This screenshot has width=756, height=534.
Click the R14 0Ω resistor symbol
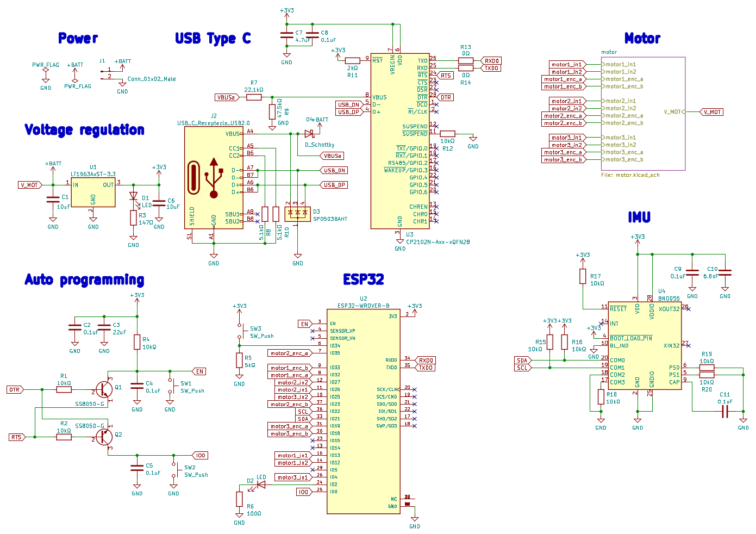pyautogui.click(x=466, y=68)
